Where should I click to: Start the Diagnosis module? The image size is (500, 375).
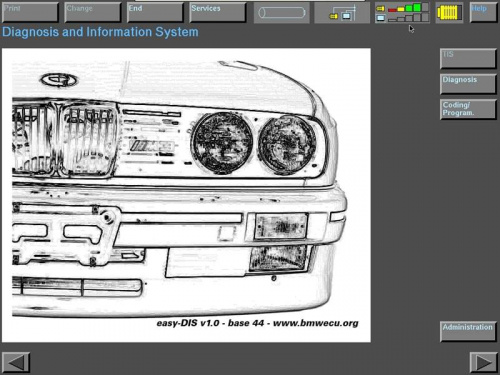click(468, 84)
